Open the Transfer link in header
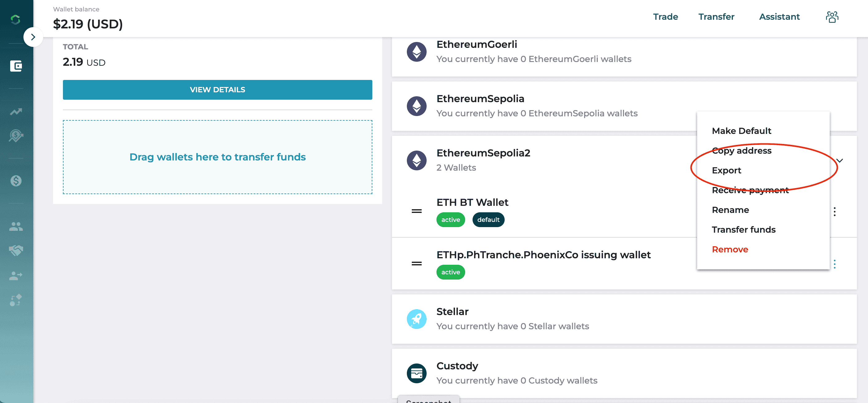The height and width of the screenshot is (403, 868). 716,17
